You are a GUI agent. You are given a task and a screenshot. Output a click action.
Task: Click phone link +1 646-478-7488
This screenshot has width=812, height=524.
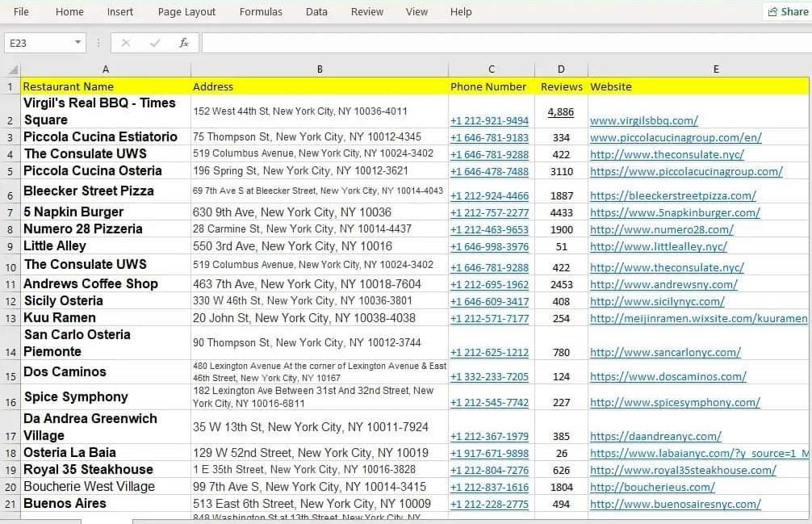tap(489, 172)
